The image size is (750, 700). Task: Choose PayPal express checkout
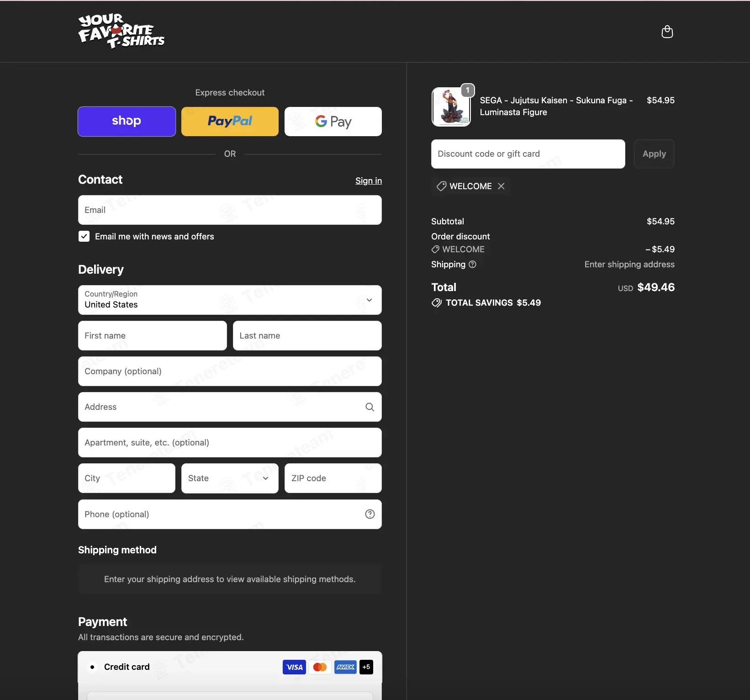click(230, 122)
